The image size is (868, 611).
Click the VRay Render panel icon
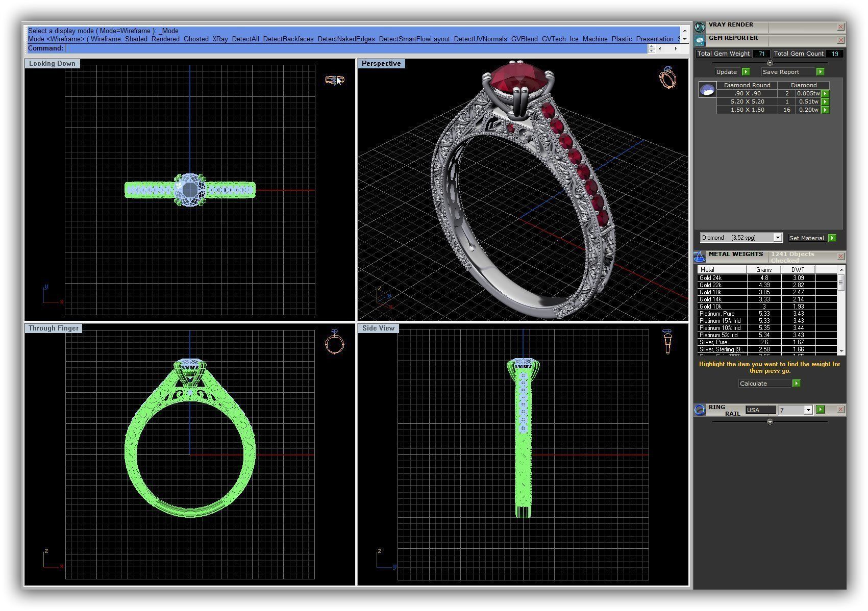[700, 27]
